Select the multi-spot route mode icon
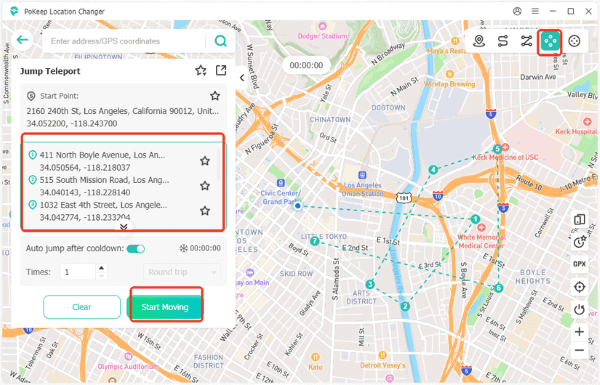This screenshot has height=385, width=600. point(526,41)
